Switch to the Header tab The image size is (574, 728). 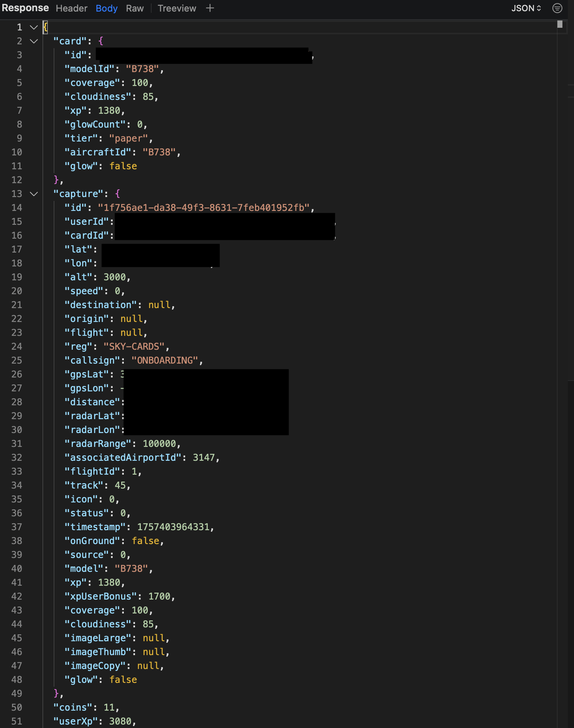[71, 8]
